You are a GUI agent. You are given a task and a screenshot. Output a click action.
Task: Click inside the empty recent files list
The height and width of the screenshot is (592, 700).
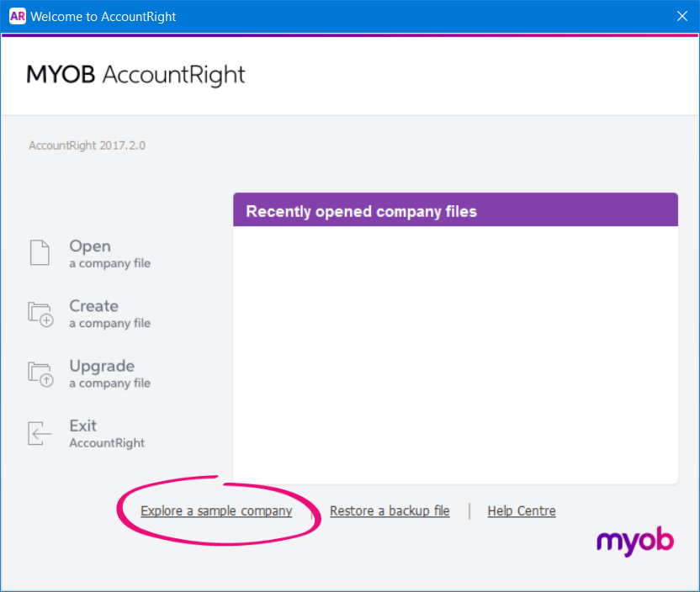click(x=455, y=353)
